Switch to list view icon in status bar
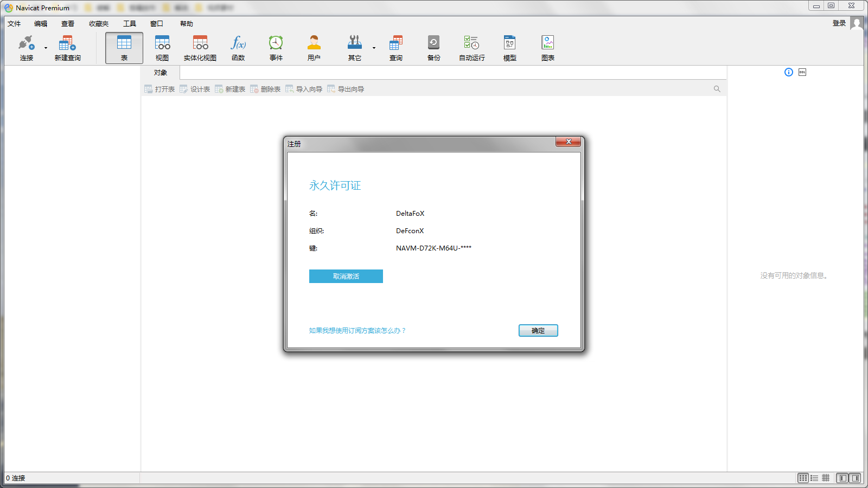 [x=803, y=478]
